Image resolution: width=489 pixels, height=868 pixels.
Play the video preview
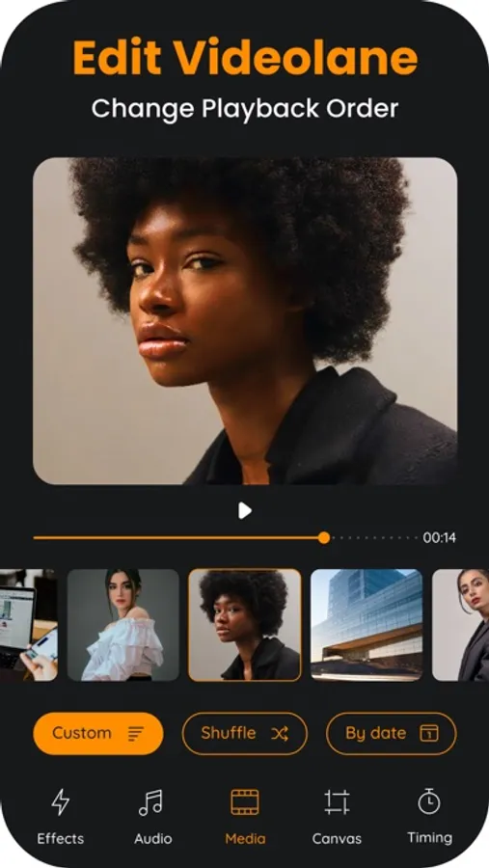(245, 510)
